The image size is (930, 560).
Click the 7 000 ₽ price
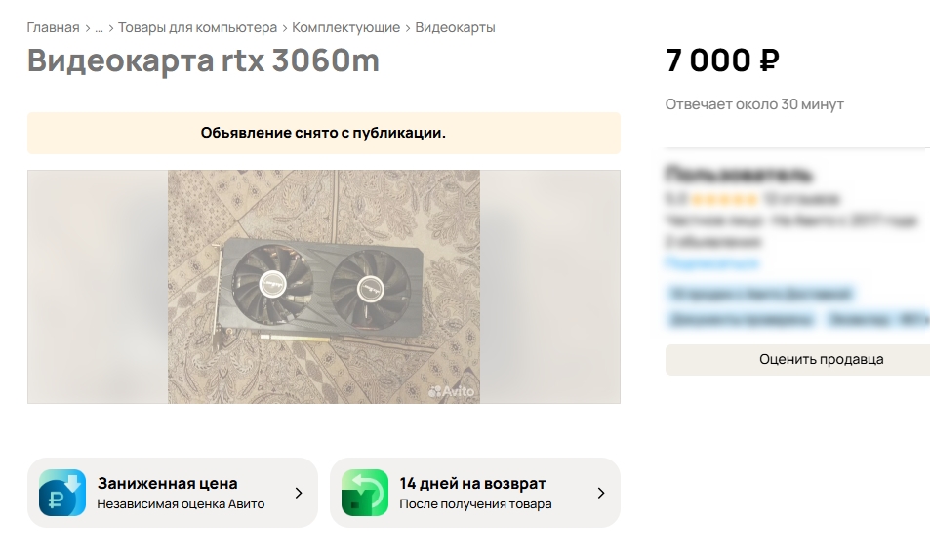click(722, 60)
